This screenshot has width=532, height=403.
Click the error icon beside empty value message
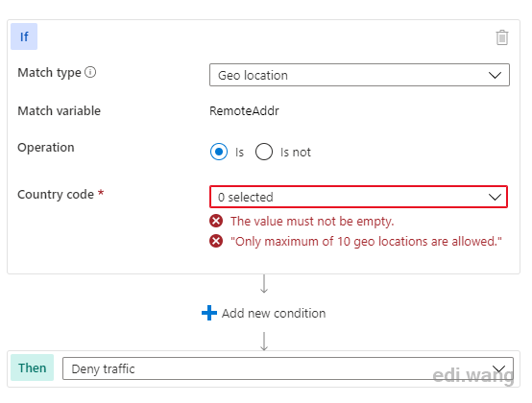coord(216,221)
